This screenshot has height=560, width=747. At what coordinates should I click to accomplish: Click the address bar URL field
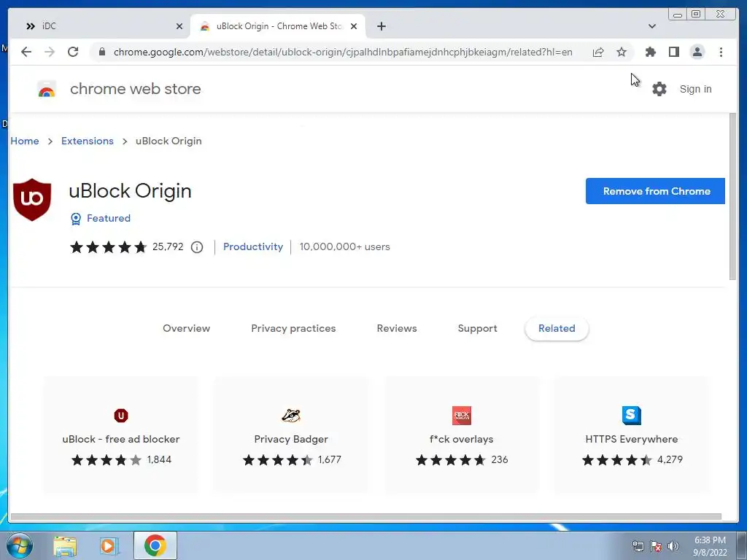(343, 52)
